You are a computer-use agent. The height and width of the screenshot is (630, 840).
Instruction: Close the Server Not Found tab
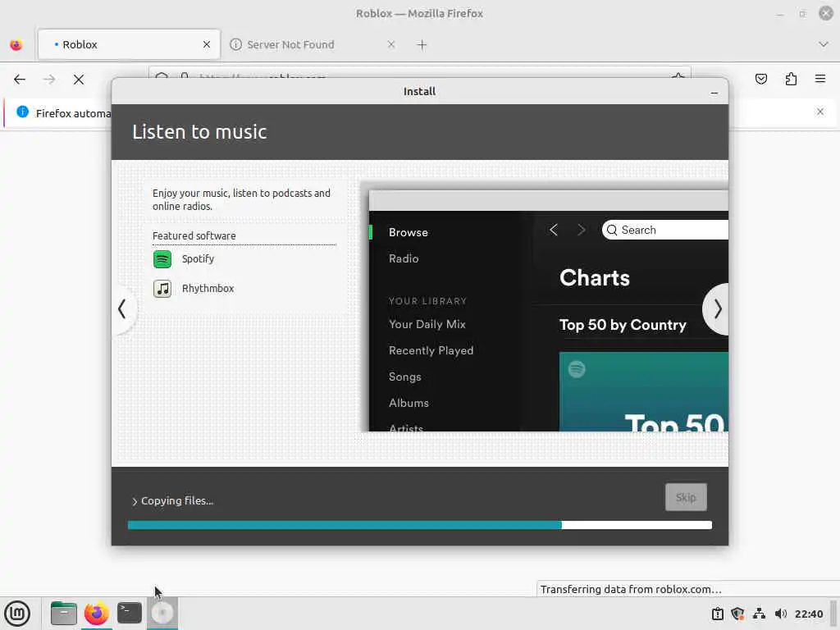[391, 44]
